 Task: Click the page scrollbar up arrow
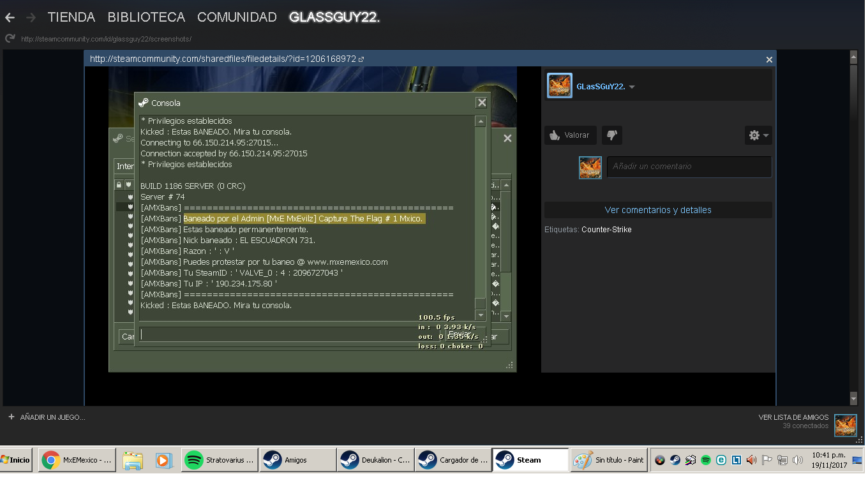pos(853,57)
